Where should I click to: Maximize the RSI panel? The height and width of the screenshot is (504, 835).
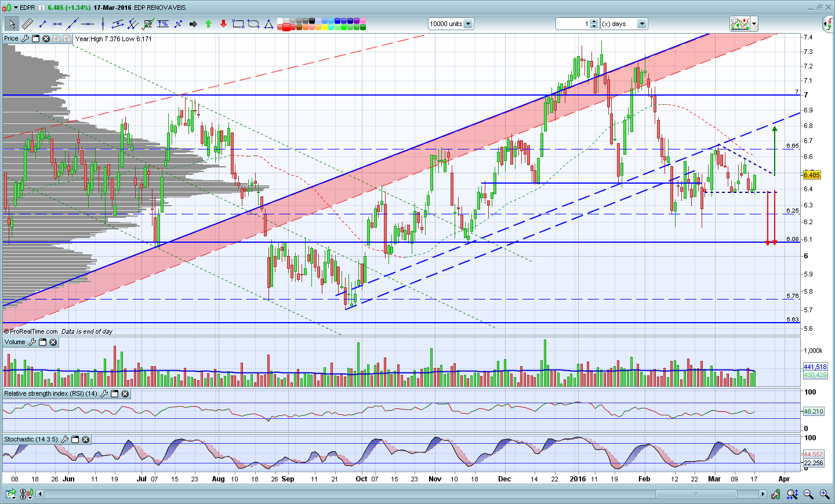(115, 394)
